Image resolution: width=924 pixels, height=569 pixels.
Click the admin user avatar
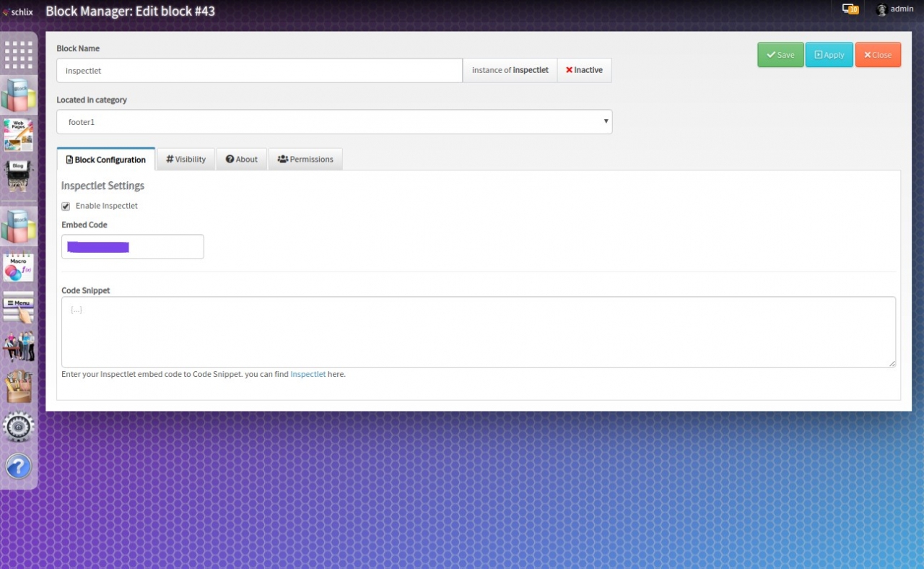[881, 9]
